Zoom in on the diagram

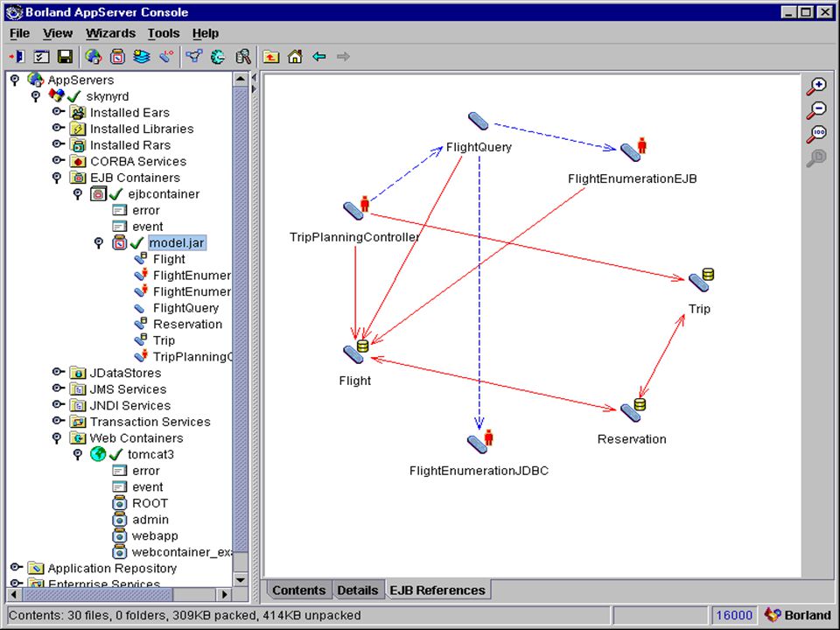point(816,87)
